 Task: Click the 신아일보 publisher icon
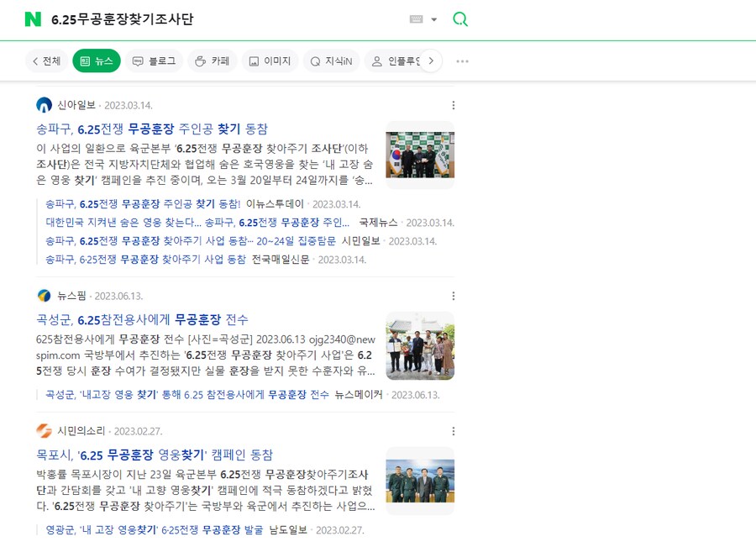44,105
